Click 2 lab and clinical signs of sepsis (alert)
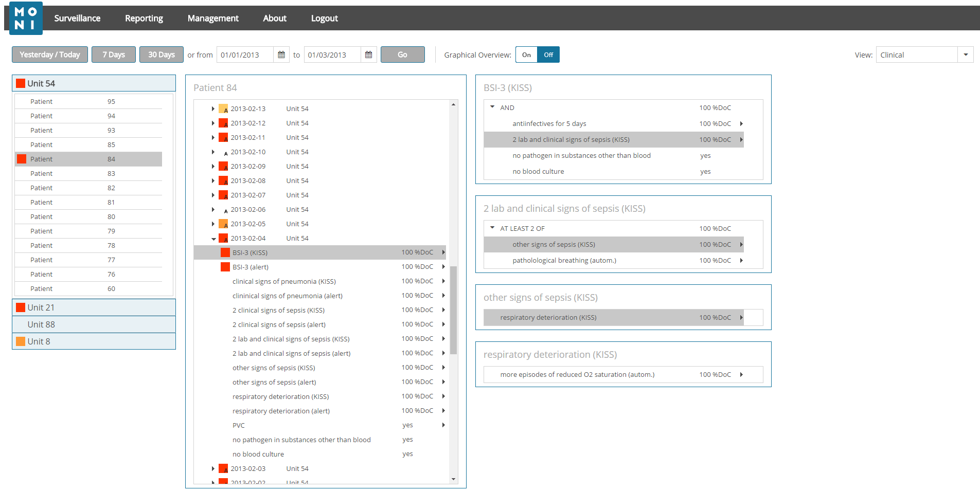This screenshot has width=980, height=491. coord(320,353)
